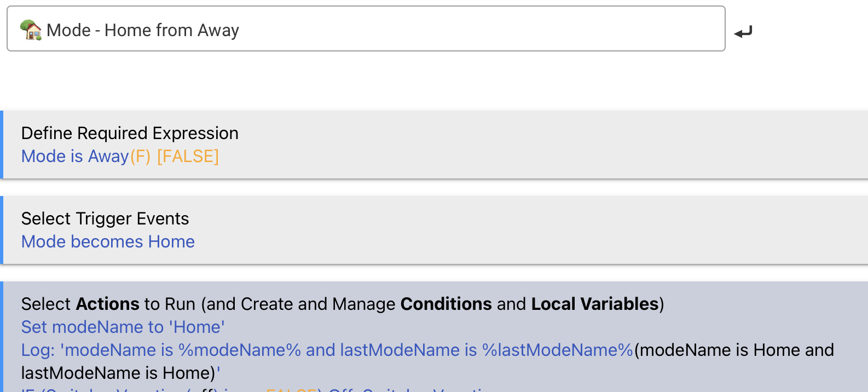Click the %modeName% variable in Log action
The height and width of the screenshot is (392, 868).
tap(240, 350)
